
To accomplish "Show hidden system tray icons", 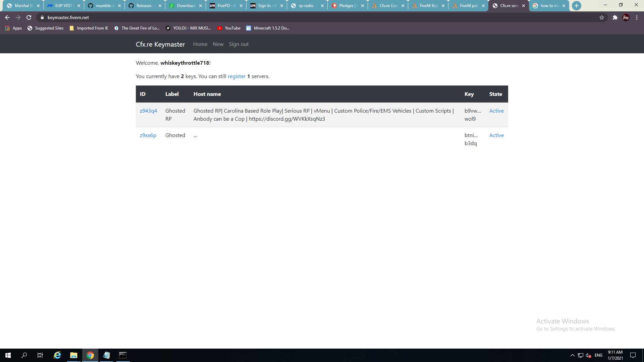I will point(572,355).
